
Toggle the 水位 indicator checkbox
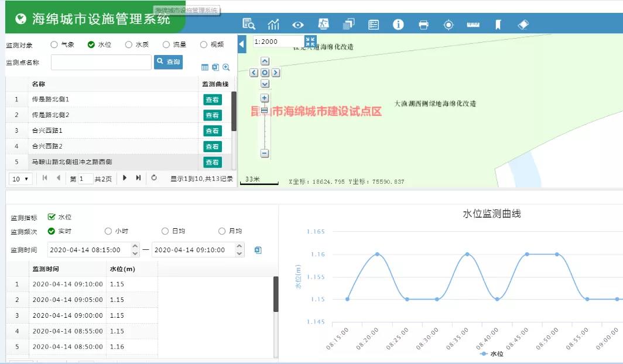[x=52, y=217]
